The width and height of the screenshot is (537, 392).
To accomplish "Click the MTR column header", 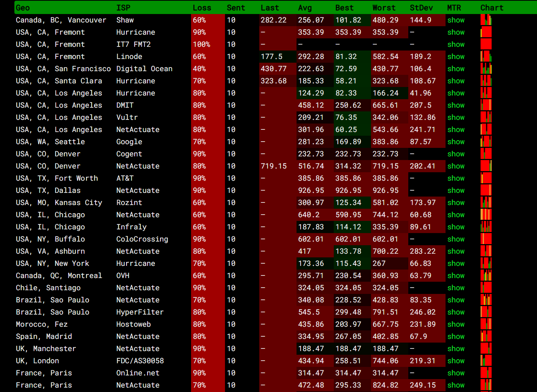I will [454, 8].
